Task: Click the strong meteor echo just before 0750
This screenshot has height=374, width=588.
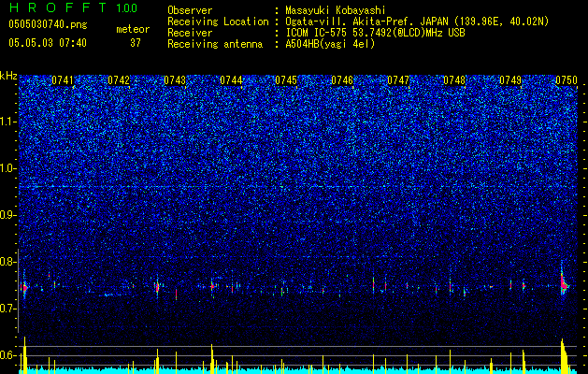Action: tap(564, 283)
